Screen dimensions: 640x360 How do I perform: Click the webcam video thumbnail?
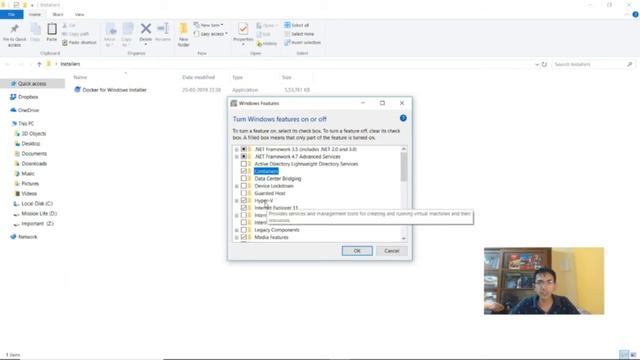point(544,281)
